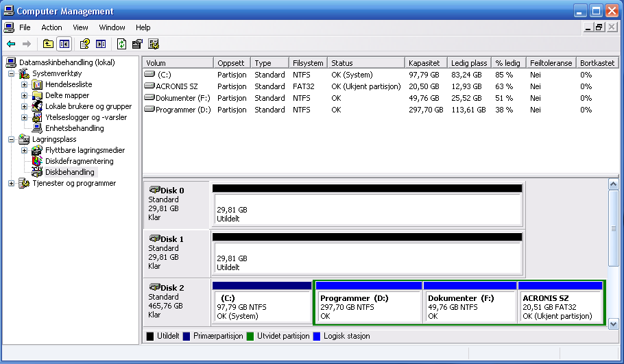Sort by the Volum column header
Image resolution: width=624 pixels, height=364 pixels.
coord(178,63)
